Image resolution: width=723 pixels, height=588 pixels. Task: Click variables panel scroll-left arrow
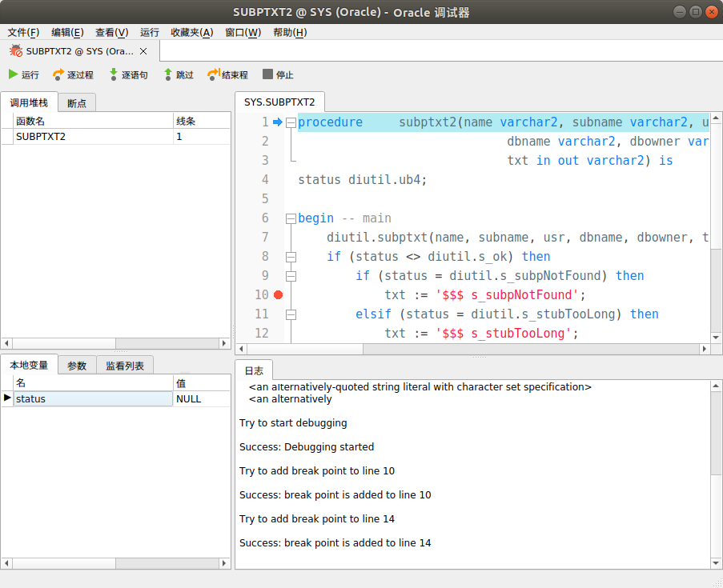(x=6, y=563)
